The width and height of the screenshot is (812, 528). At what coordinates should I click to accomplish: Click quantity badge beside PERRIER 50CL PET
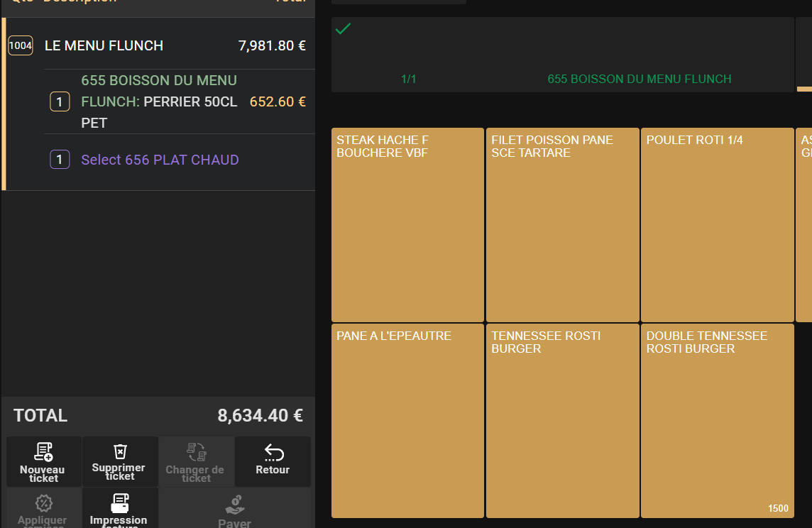[60, 102]
